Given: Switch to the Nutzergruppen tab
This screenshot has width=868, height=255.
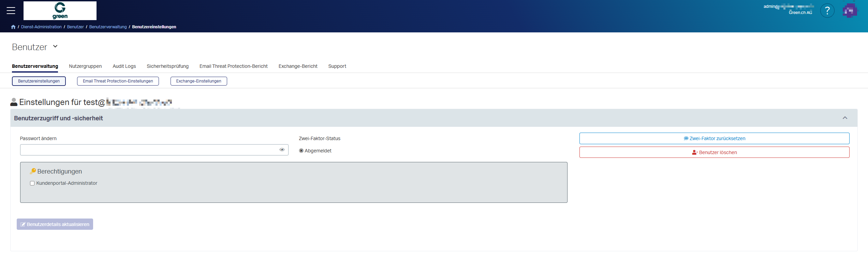Looking at the screenshot, I should point(85,66).
